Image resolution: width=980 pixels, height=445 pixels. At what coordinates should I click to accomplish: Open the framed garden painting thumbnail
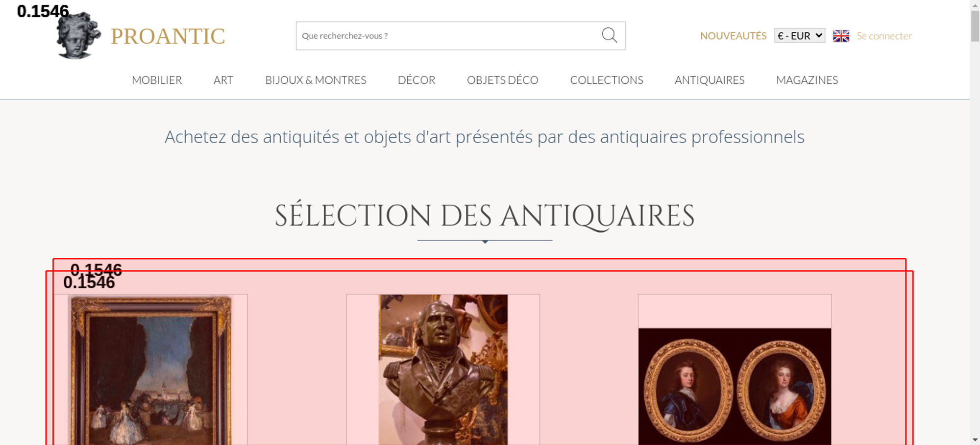(x=151, y=370)
